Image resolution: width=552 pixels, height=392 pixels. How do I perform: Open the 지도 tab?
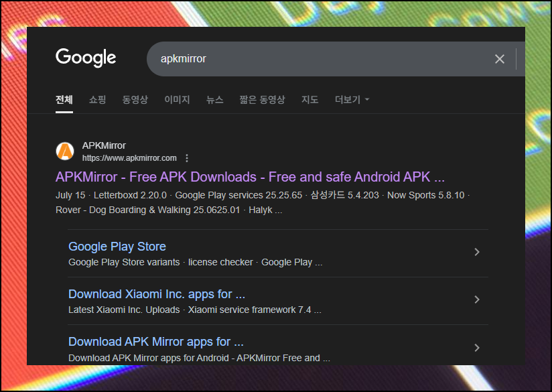pyautogui.click(x=309, y=100)
